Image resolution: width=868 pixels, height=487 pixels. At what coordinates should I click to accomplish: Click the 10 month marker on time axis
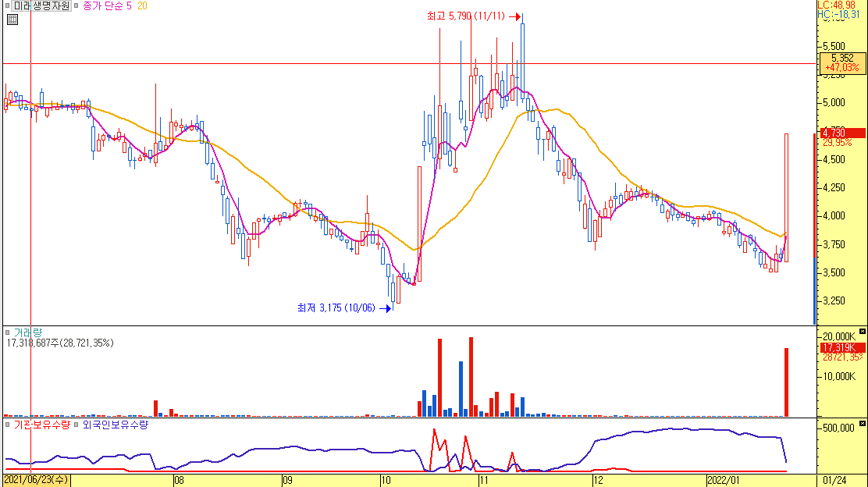[386, 480]
